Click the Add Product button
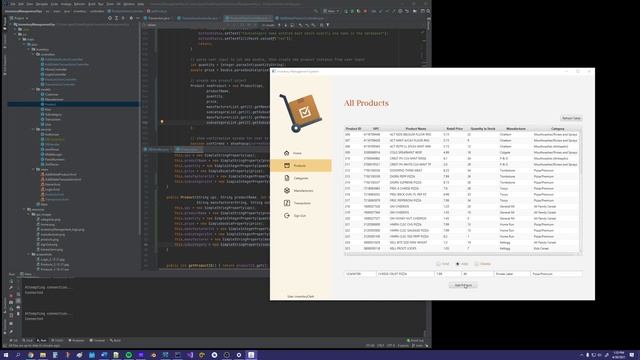Screen dimensions: 640x360 [x=463, y=285]
